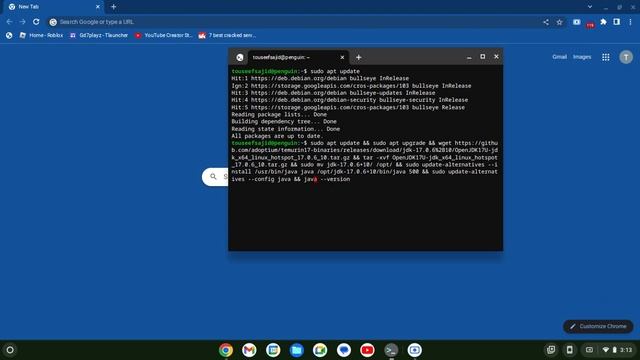This screenshot has width=640, height=360.
Task: Bookmark this tab with star icon
Action: pyautogui.click(x=560, y=22)
